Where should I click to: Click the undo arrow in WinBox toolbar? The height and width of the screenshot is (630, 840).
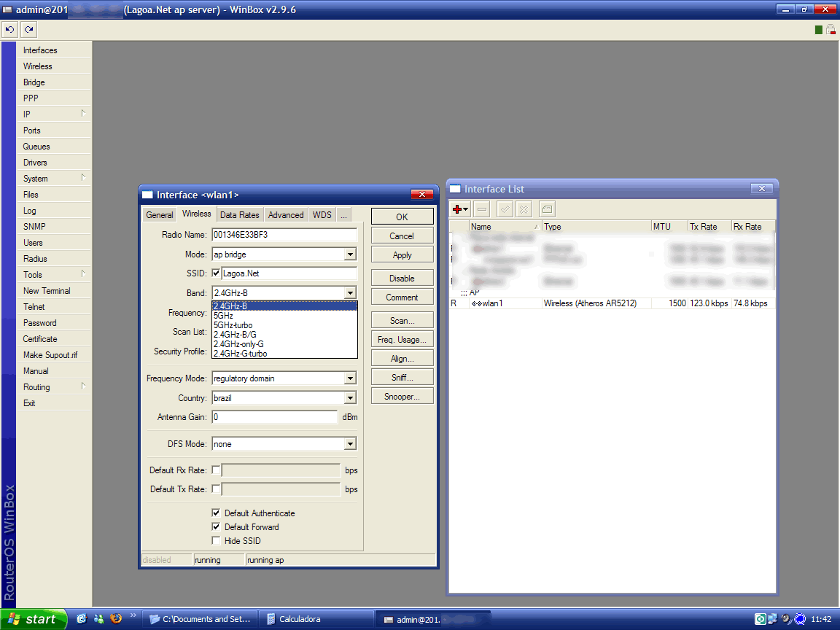click(x=9, y=29)
